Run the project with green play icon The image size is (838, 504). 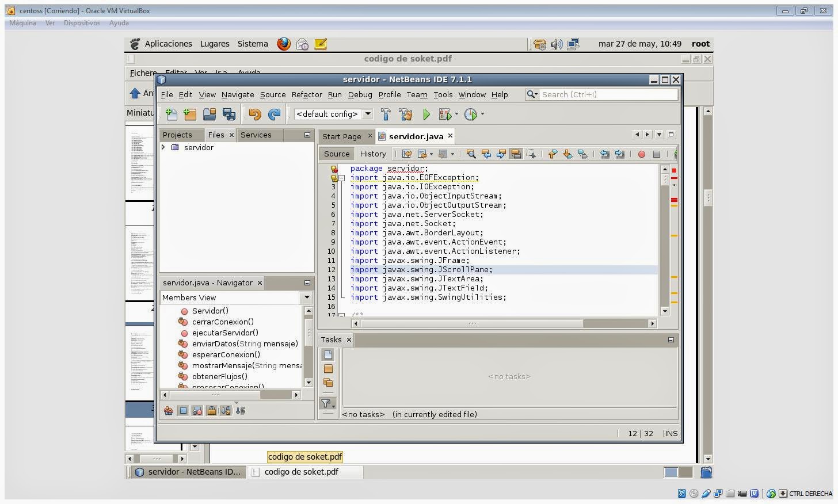click(426, 114)
